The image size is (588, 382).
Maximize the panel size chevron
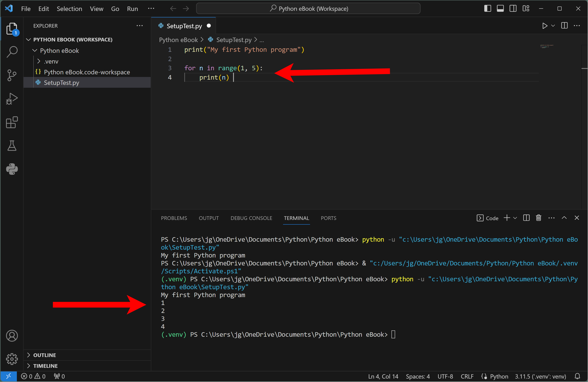click(x=564, y=218)
